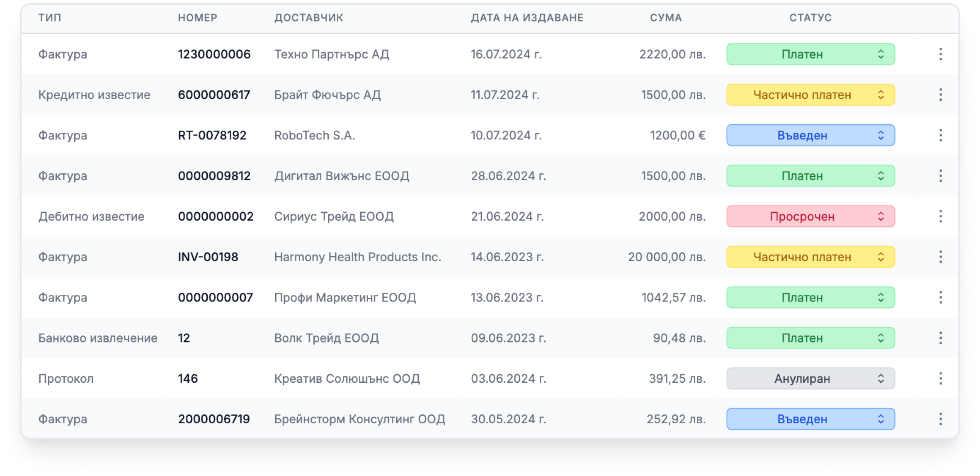Click supplier Техно Партнърс АД
The width and height of the screenshot is (980, 476).
pyautogui.click(x=332, y=54)
